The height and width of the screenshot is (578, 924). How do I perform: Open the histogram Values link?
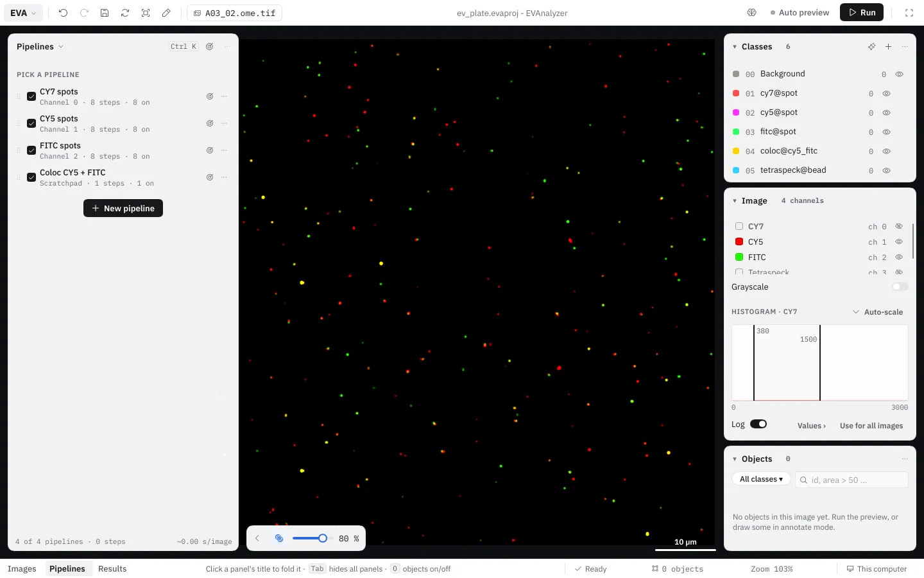[x=812, y=426]
